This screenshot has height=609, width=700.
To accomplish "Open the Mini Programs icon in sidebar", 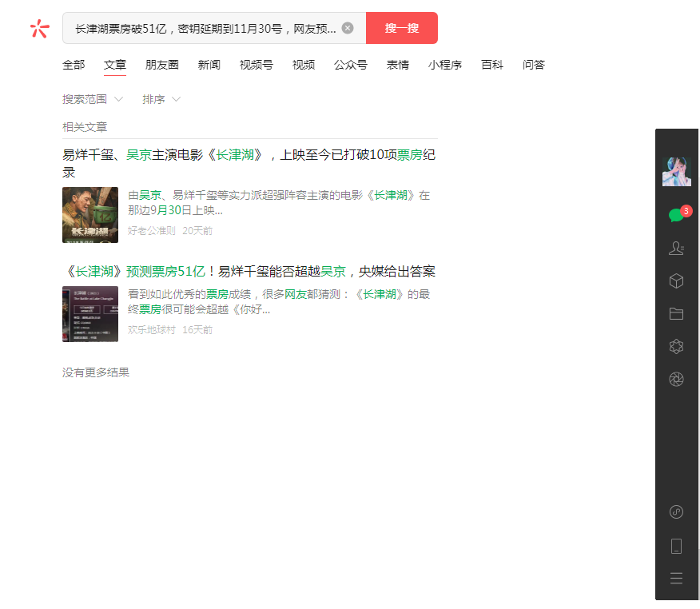I will click(x=676, y=511).
